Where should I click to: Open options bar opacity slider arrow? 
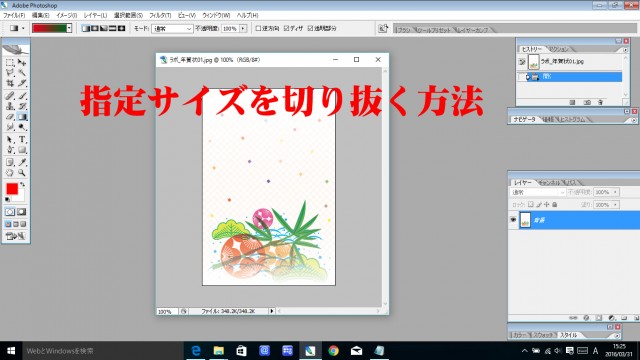(243, 28)
